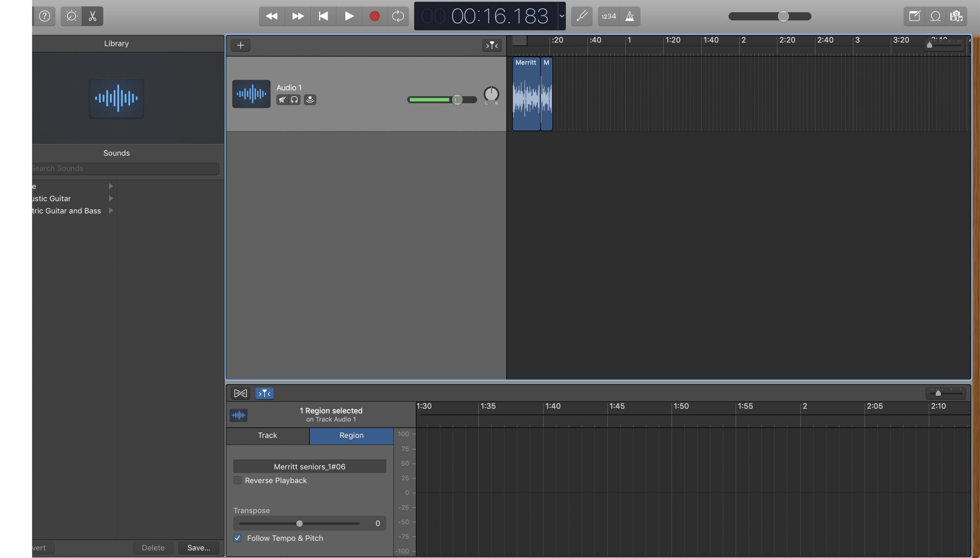Toggle the metronome icon

click(x=630, y=16)
